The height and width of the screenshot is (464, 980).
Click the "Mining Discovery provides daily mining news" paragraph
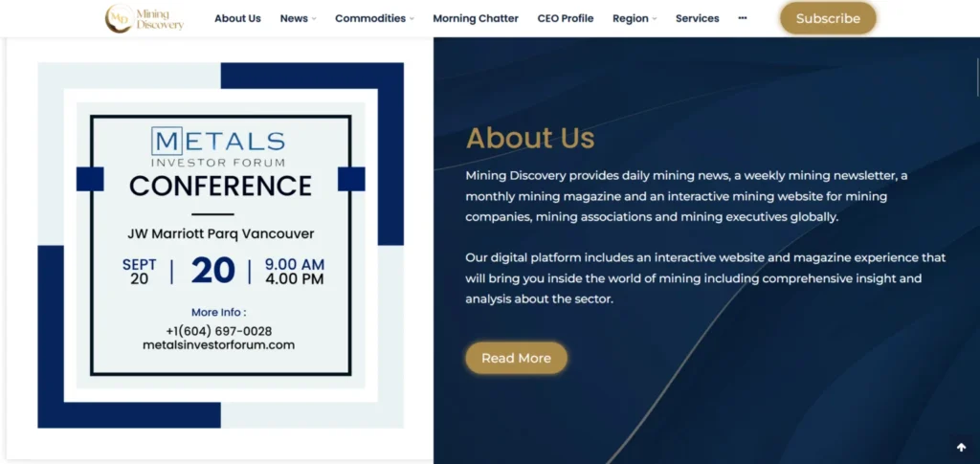click(x=686, y=197)
